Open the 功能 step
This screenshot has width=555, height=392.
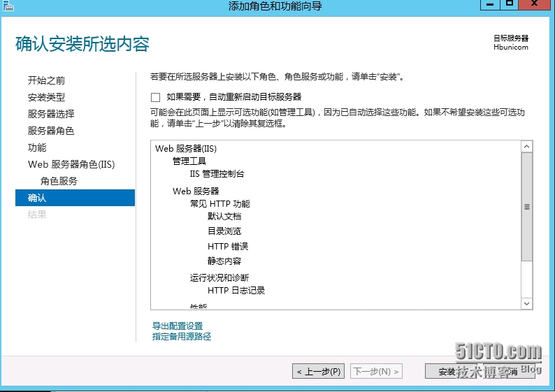(x=37, y=147)
